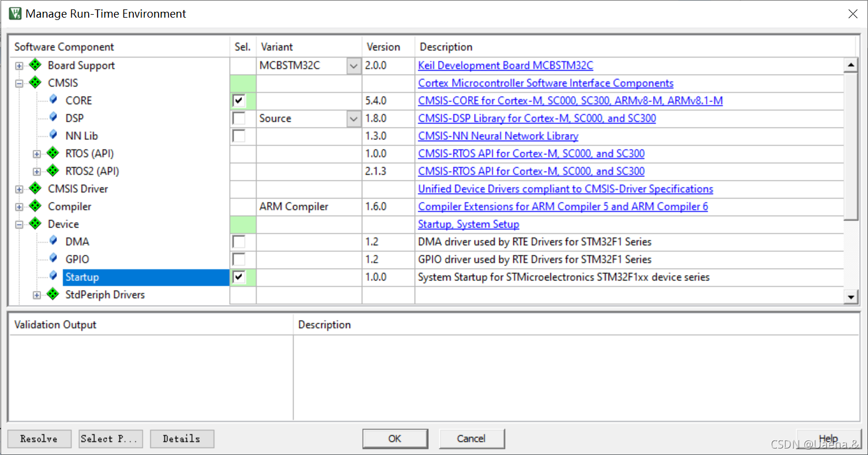Click the scrollbar up arrow

850,64
